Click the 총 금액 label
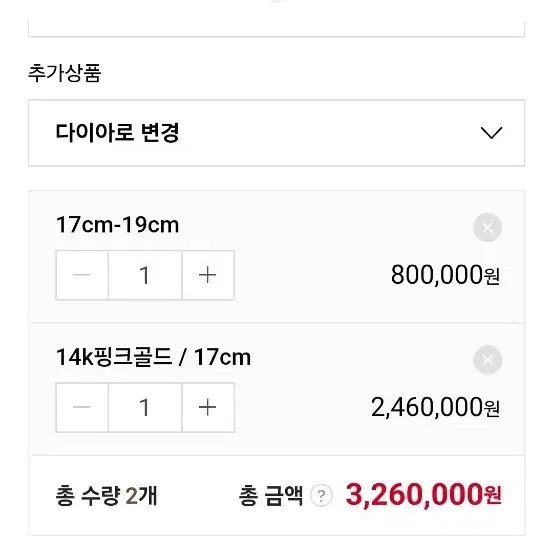Viewport: 553px width, 553px height. 271,496
